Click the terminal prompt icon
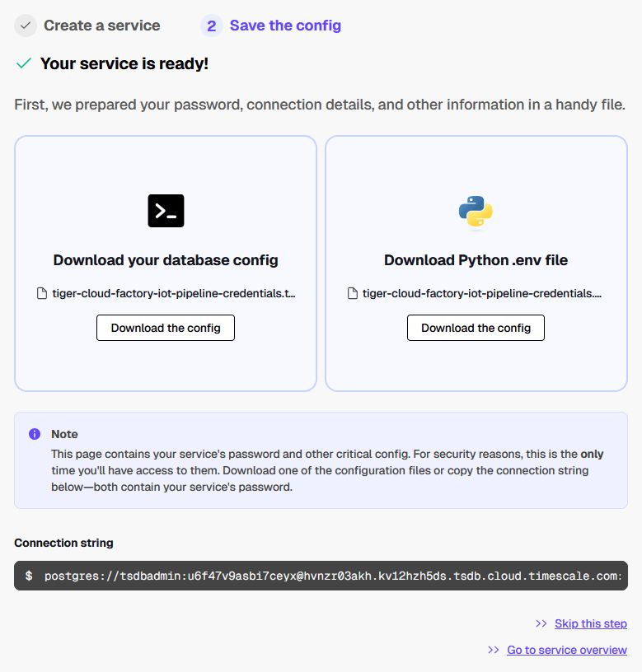The image size is (642, 672). point(166,211)
